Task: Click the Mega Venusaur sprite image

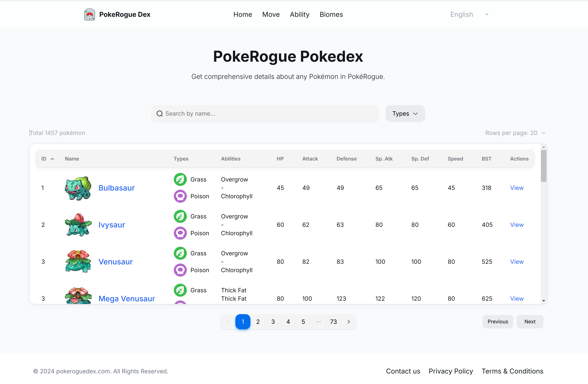Action: (78, 295)
